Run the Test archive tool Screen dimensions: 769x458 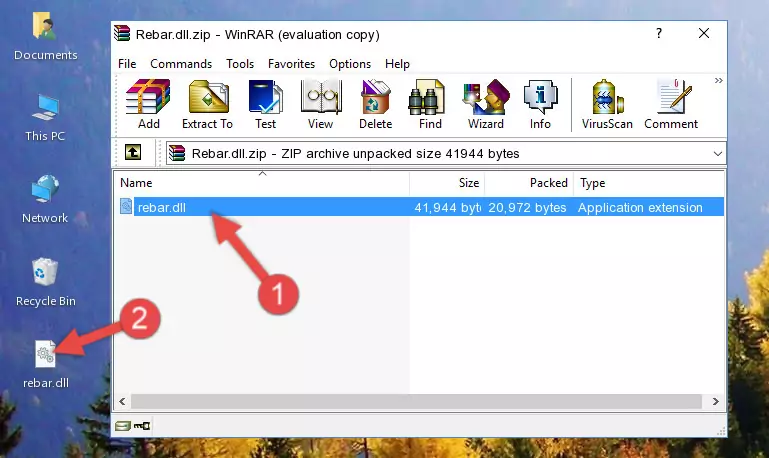tap(265, 104)
